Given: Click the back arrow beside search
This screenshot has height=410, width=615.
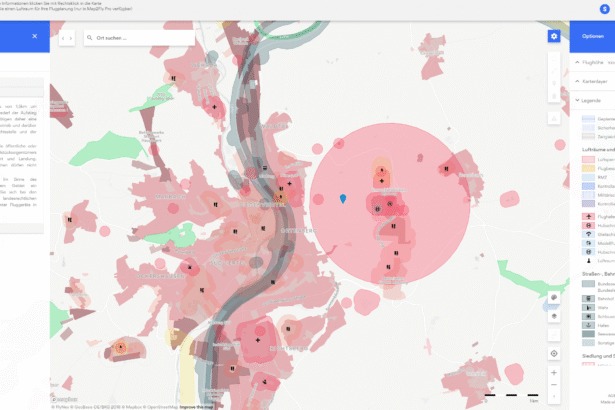Looking at the screenshot, I should point(63,38).
